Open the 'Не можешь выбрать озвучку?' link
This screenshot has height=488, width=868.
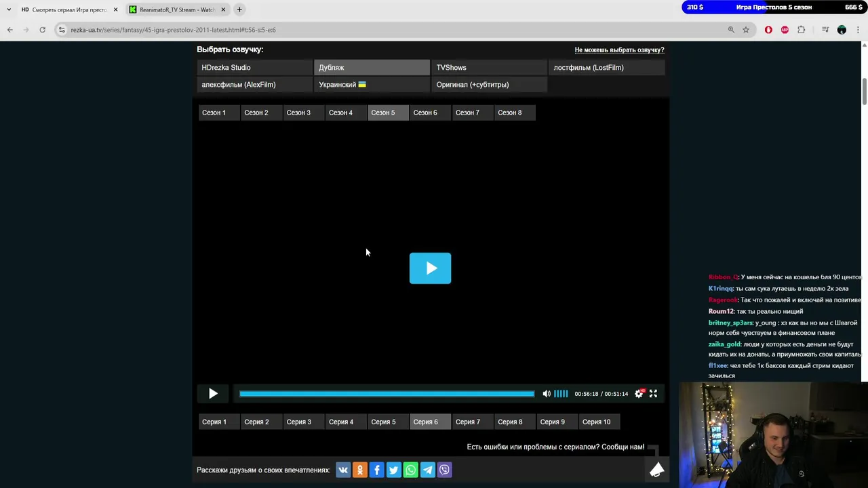[619, 50]
